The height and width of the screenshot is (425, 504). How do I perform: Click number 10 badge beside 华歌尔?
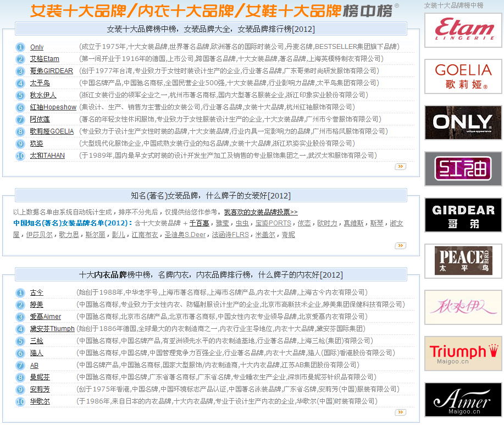tap(20, 401)
